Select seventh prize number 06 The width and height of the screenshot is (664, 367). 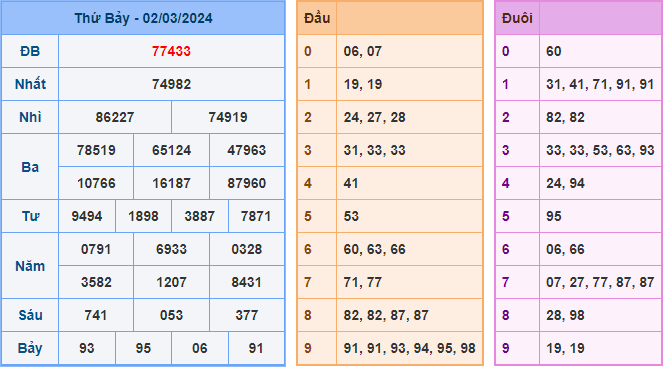199,348
